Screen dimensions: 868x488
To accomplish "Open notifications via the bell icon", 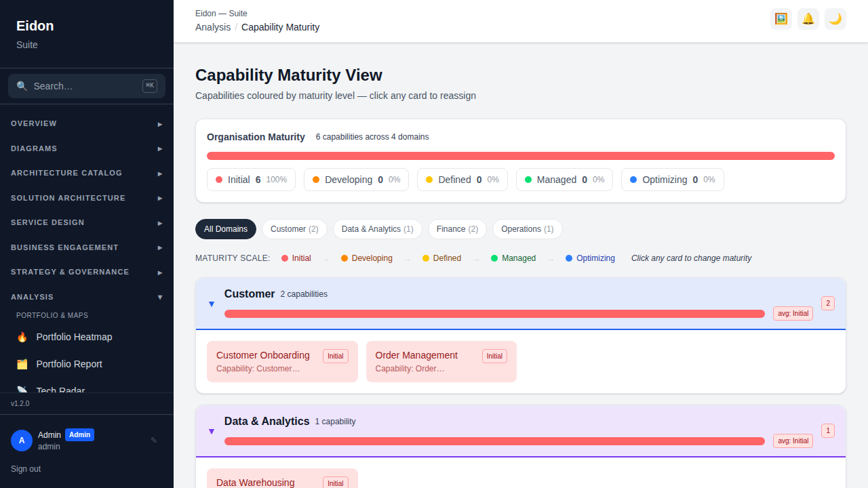I will (x=808, y=19).
